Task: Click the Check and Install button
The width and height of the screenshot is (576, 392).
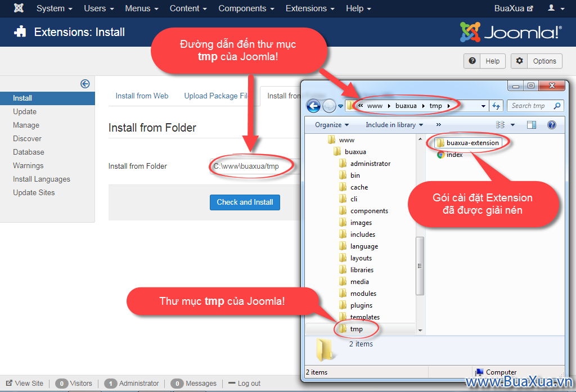Action: pos(245,202)
